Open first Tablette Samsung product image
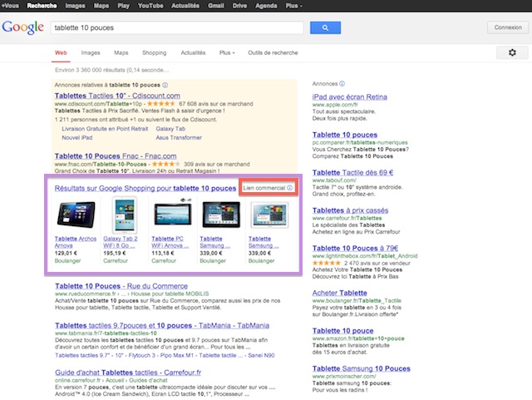 (x=221, y=215)
